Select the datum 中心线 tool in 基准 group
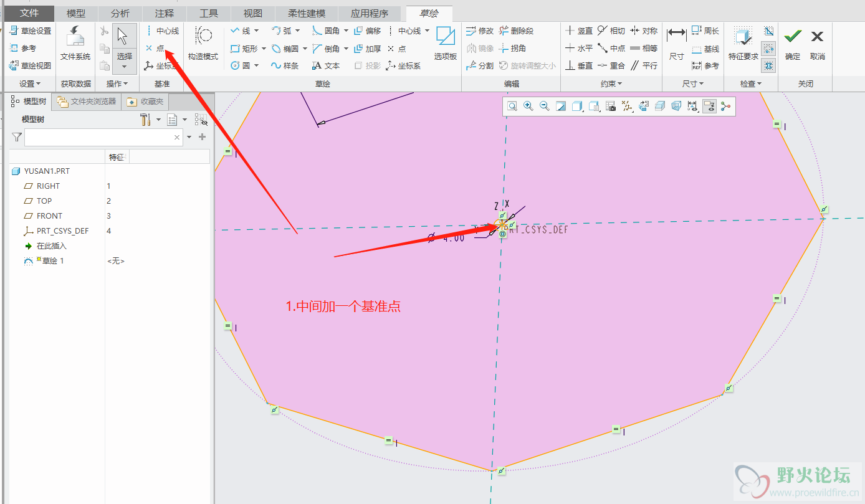Viewport: 865px width, 504px height. (x=161, y=31)
